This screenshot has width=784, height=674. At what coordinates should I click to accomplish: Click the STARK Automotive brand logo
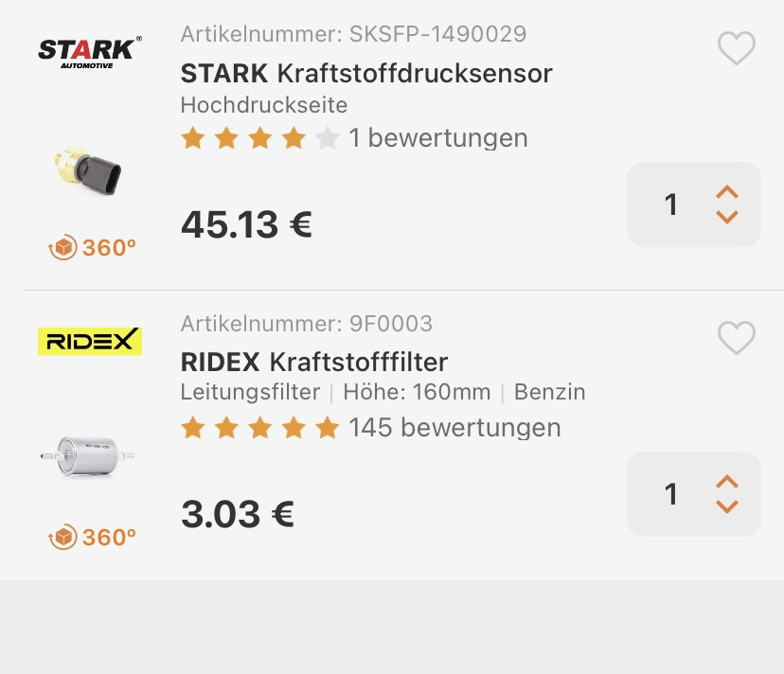pyautogui.click(x=89, y=54)
